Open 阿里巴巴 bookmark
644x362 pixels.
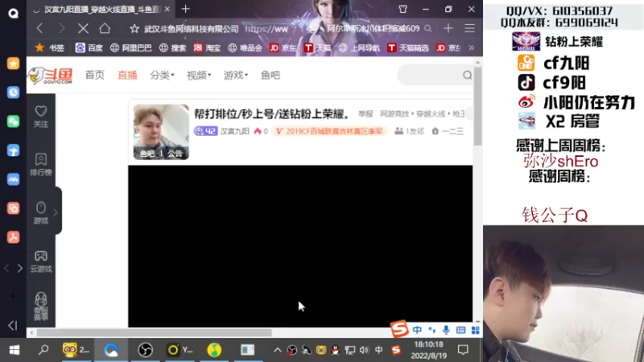[131, 47]
